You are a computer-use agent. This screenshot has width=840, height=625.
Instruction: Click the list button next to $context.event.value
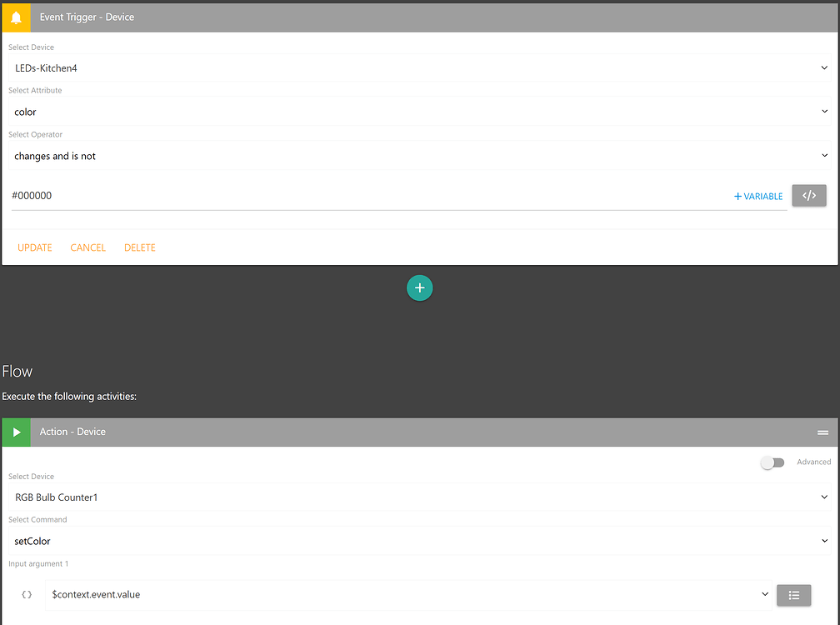click(x=793, y=595)
